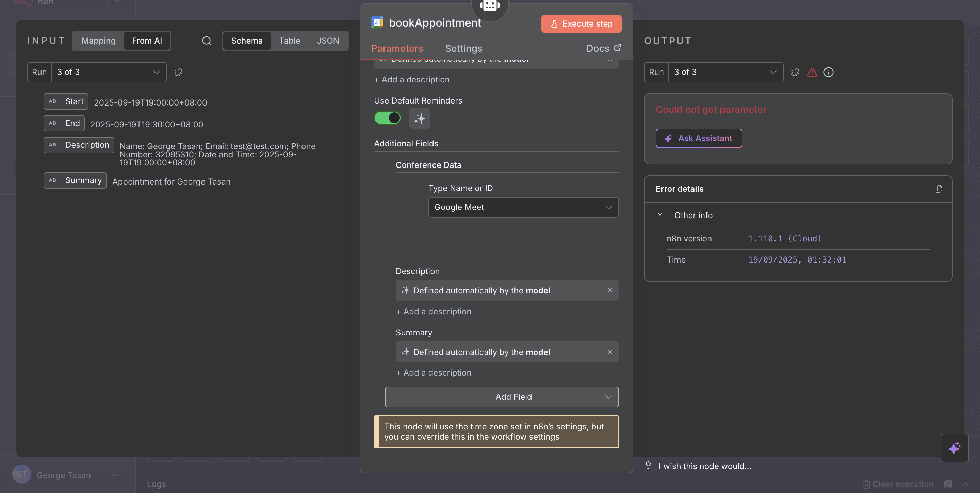Select the Description schema field

[79, 145]
